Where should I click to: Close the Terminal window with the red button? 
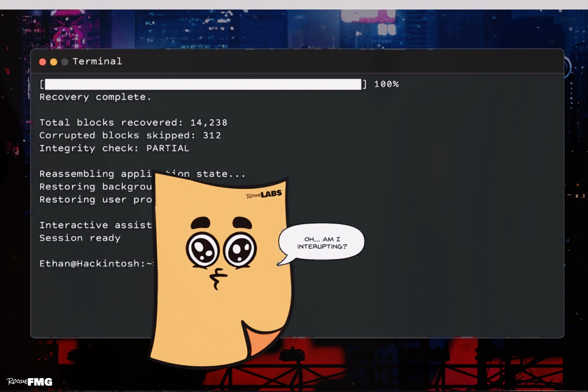(x=42, y=62)
